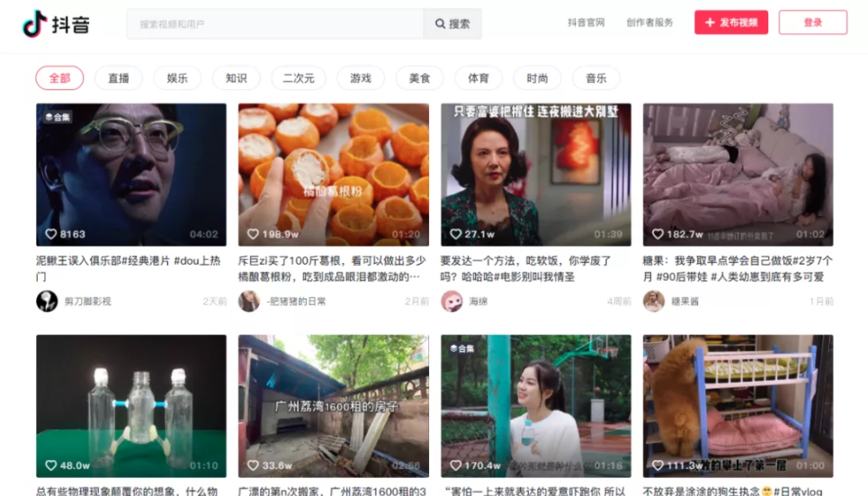Click the heart icon showing 198.9w likes
Image resolution: width=868 pixels, height=496 pixels.
pyautogui.click(x=253, y=234)
